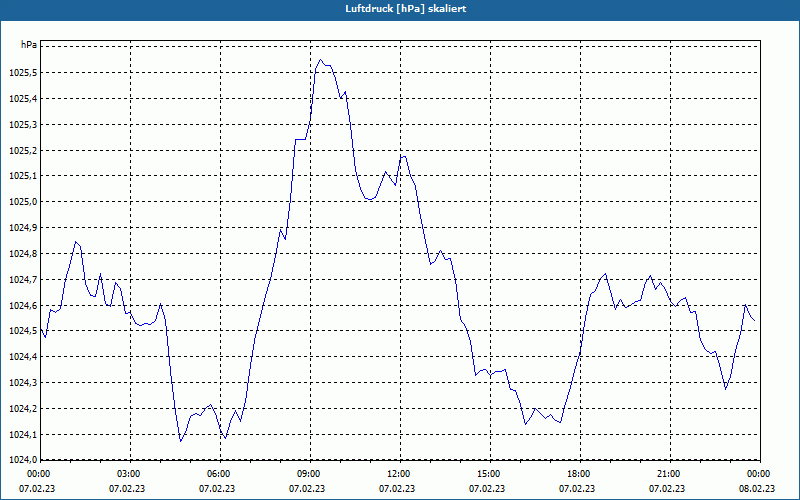Viewport: 800px width, 500px height.
Task: Click the 03:00 time label
Action: [x=130, y=474]
